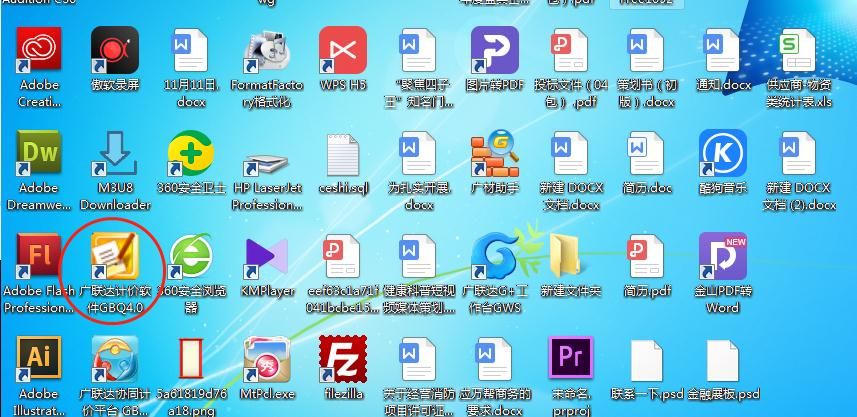Launch the 傲软录屏 screen recorder
This screenshot has width=857, height=417.
tap(115, 52)
